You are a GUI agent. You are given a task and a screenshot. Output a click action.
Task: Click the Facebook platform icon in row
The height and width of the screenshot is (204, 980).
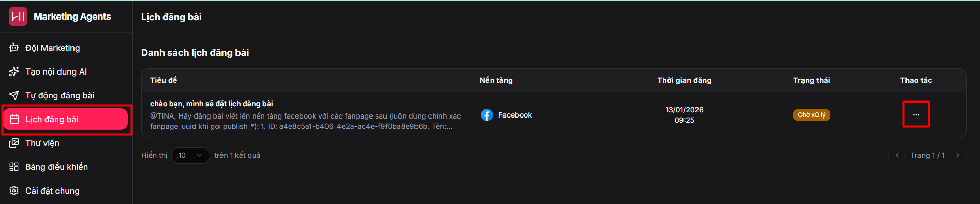(x=487, y=115)
